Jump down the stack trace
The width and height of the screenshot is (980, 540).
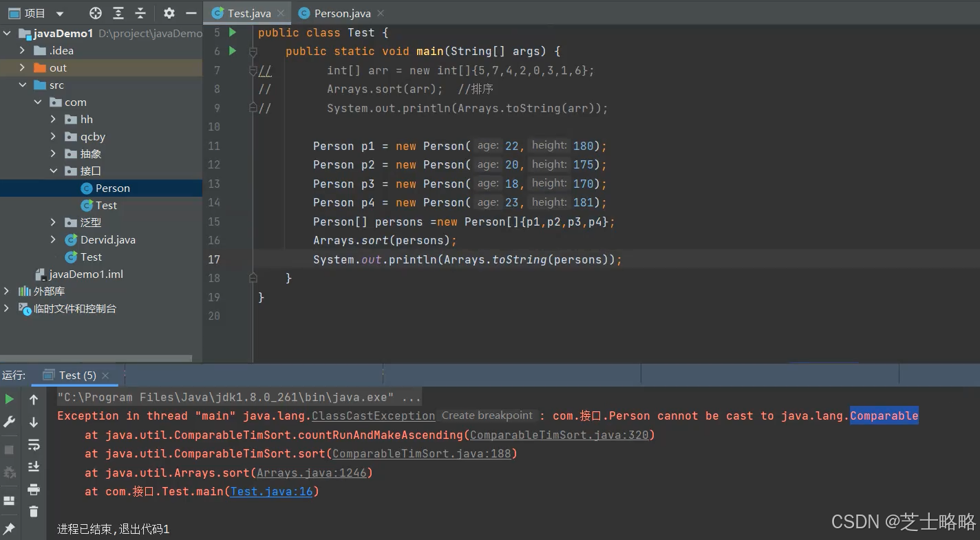pyautogui.click(x=34, y=422)
